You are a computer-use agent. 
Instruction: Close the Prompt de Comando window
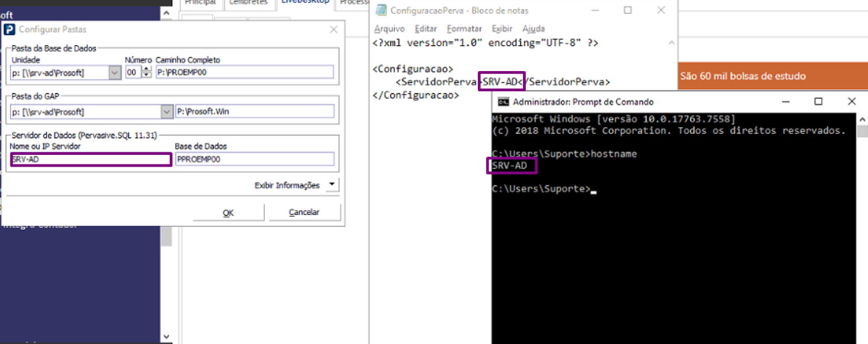[x=851, y=101]
